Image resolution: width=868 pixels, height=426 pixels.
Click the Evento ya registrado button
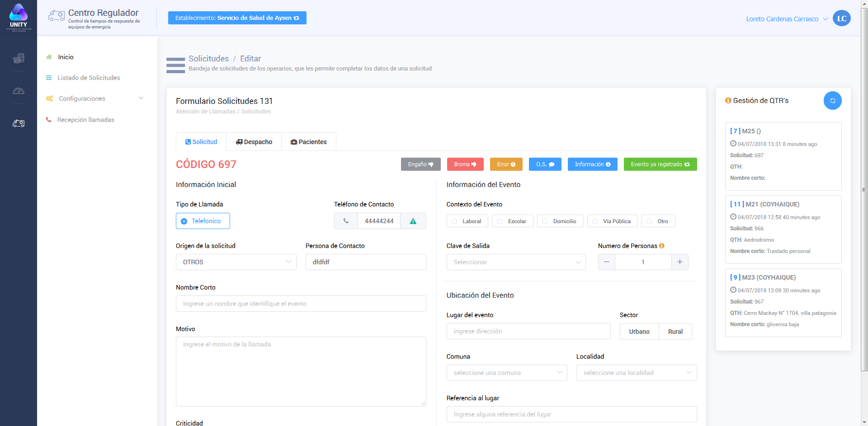(660, 164)
